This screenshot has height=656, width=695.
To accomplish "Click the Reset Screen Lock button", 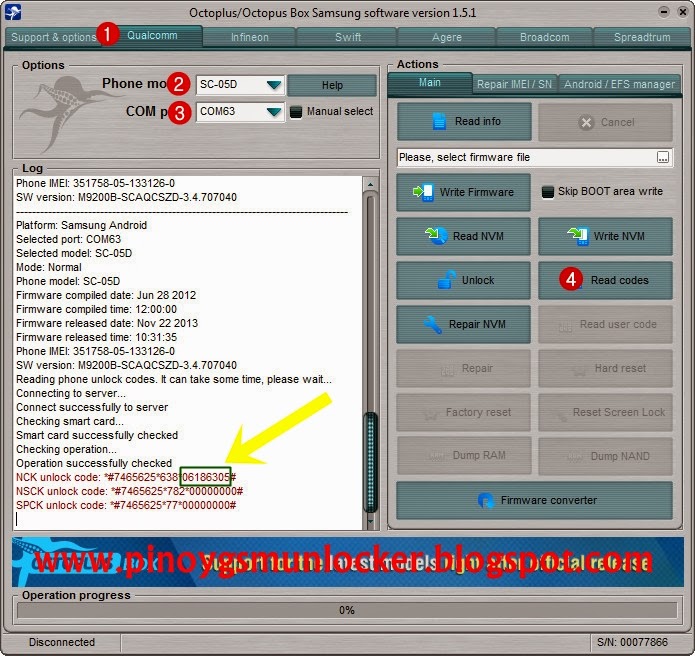I will [x=605, y=412].
